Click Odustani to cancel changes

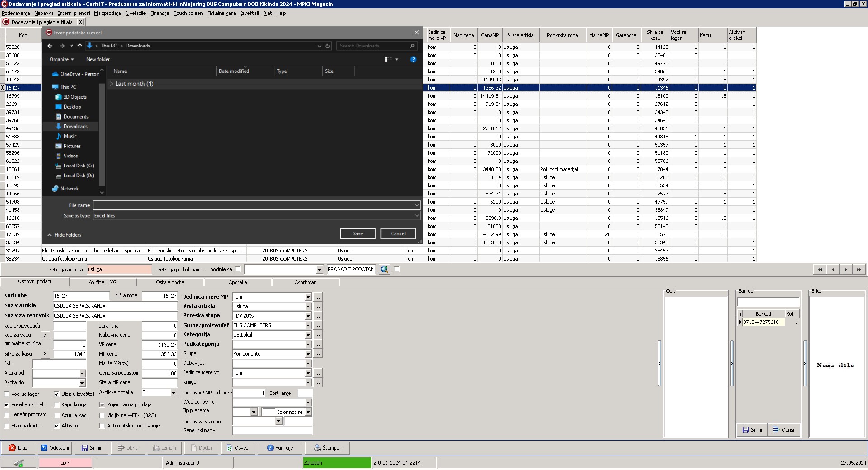coord(55,448)
